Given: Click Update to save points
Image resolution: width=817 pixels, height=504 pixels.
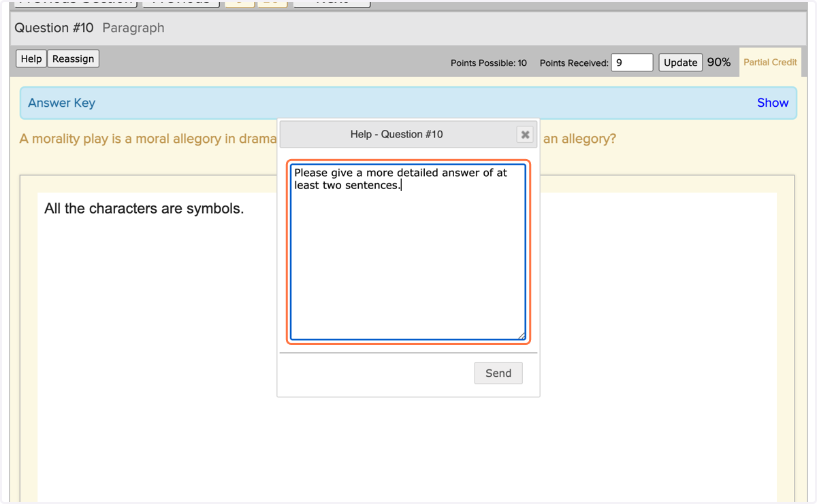Looking at the screenshot, I should point(680,63).
